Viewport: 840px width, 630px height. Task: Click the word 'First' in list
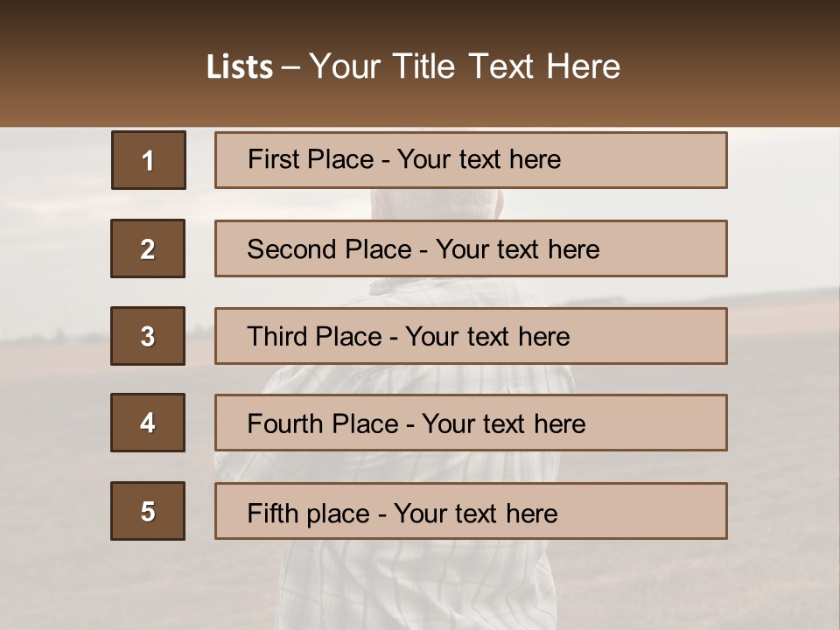(x=269, y=159)
